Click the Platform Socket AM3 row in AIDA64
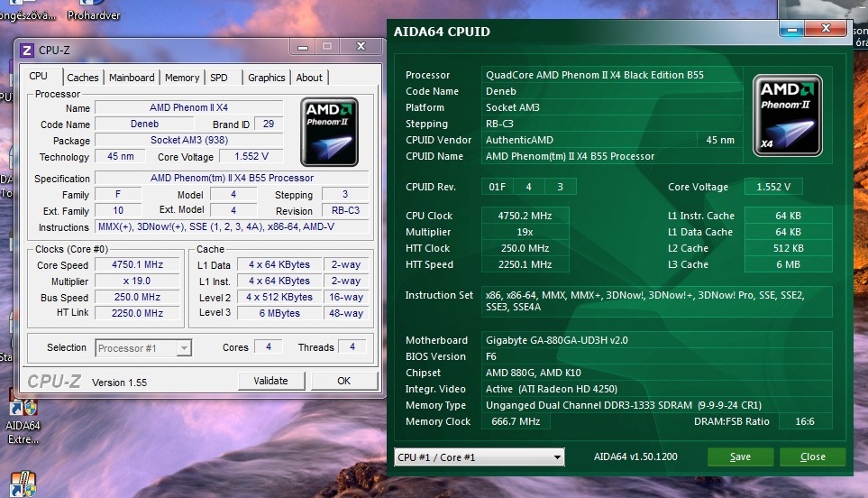This screenshot has width=868, height=498. point(611,107)
